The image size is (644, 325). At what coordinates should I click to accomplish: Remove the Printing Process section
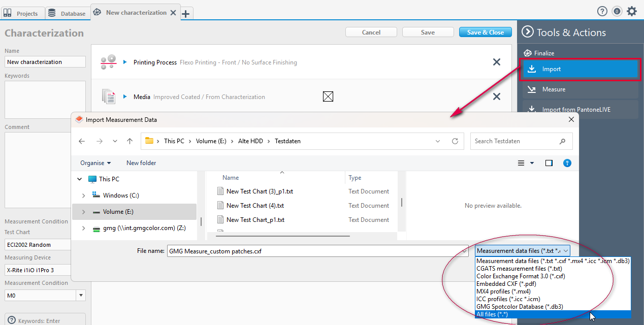[x=496, y=62]
